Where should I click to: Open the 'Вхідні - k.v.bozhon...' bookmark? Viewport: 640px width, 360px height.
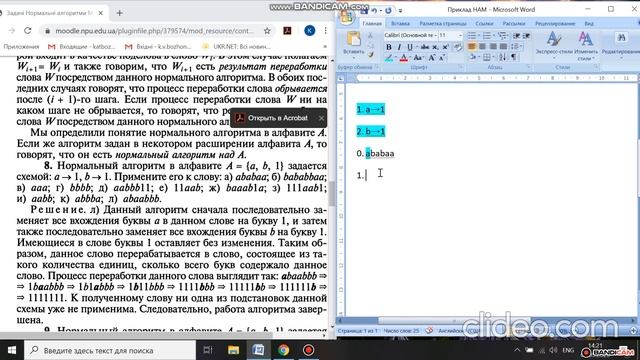click(x=158, y=47)
